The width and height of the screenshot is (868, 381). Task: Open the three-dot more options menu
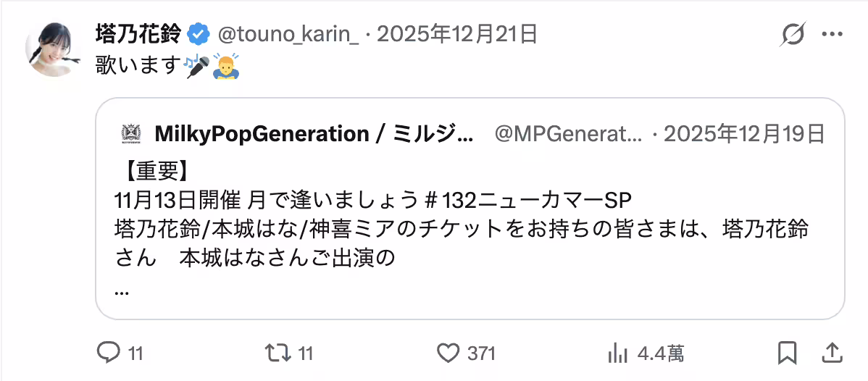click(x=831, y=34)
